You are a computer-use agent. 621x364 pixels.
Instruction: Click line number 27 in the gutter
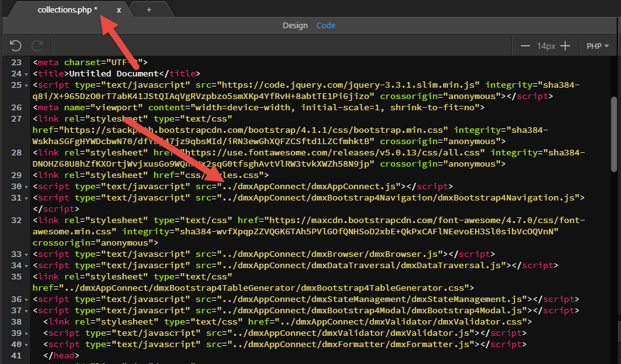point(16,119)
